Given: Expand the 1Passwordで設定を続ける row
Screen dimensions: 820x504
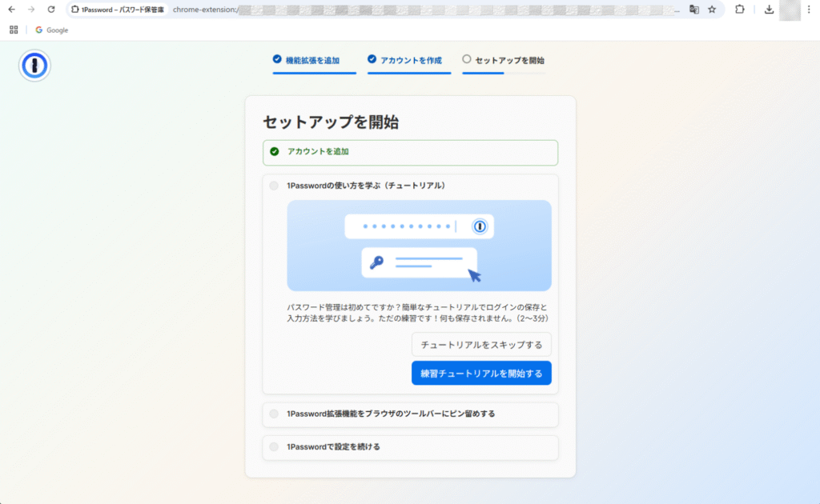Looking at the screenshot, I should (411, 447).
